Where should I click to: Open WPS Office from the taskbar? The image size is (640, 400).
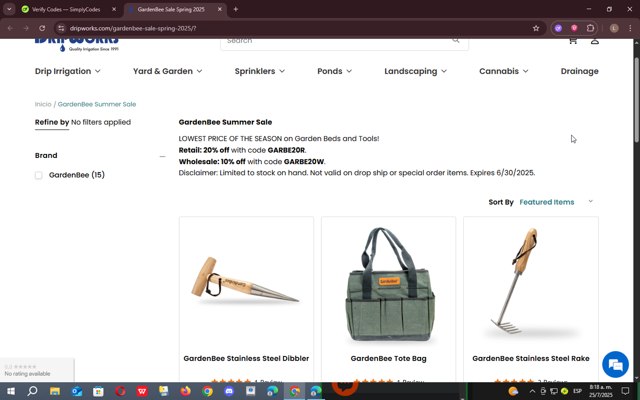click(142, 391)
